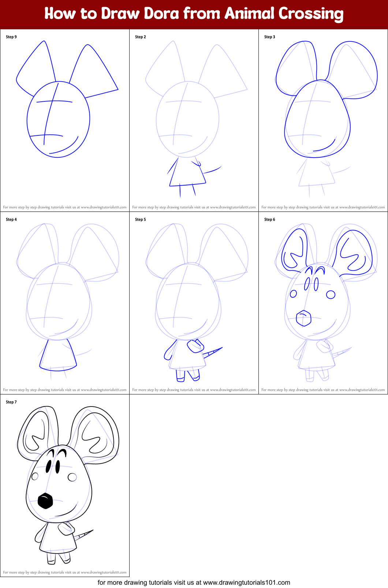Open the Step 2 drawing panel
Screen dimensions: 388x588
tap(194, 120)
